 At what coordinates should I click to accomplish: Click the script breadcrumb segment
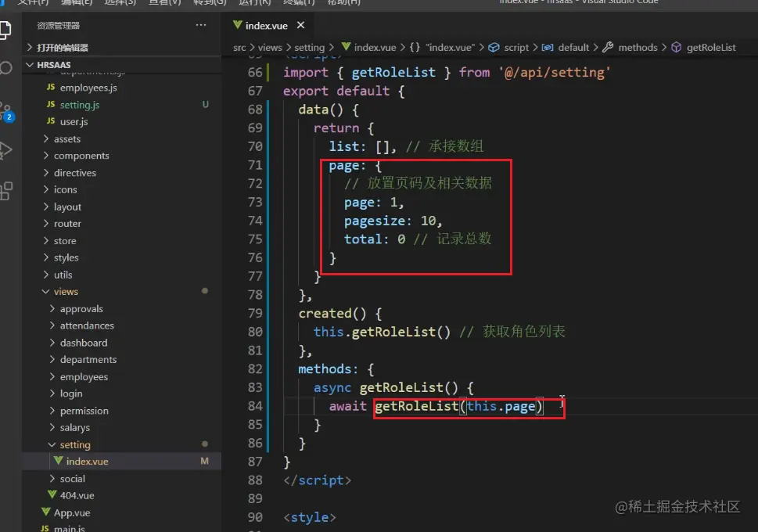pyautogui.click(x=509, y=48)
